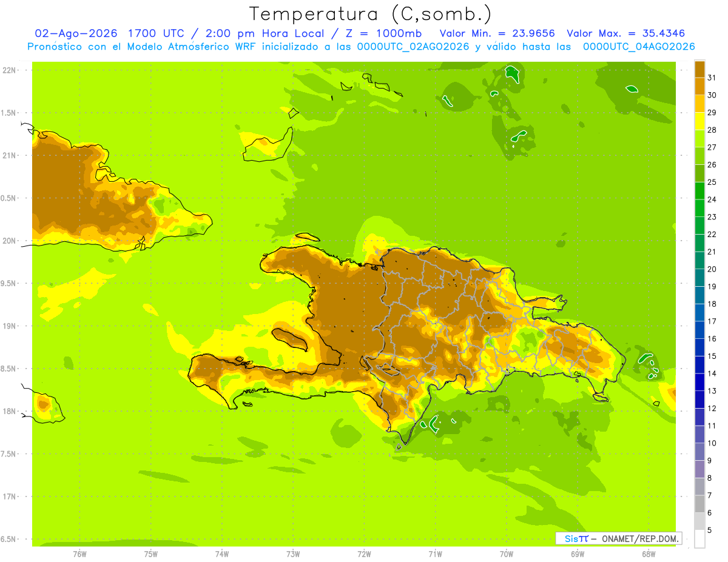Click the '76W' longitude axis label

click(79, 554)
